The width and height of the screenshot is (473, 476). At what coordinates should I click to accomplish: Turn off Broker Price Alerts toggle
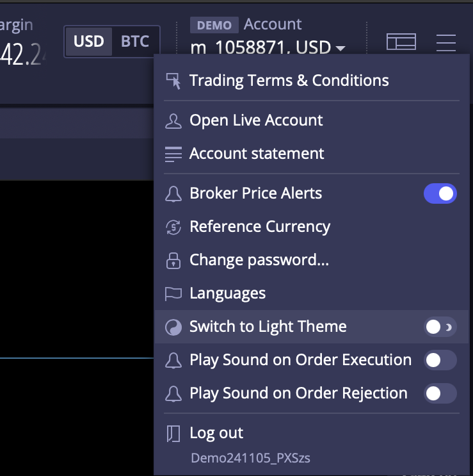[x=440, y=193]
